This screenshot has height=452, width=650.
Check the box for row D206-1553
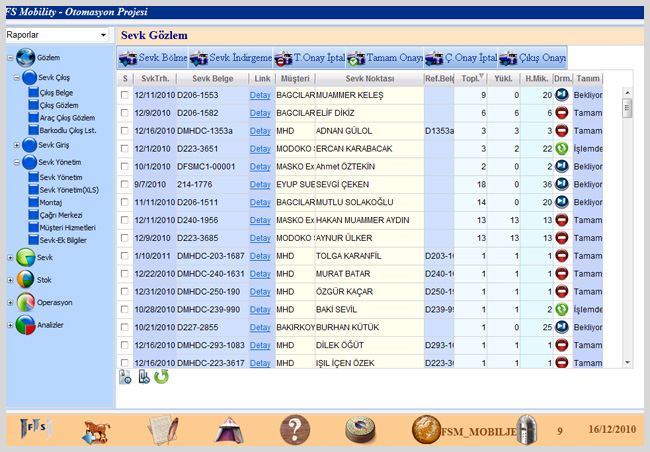point(125,95)
